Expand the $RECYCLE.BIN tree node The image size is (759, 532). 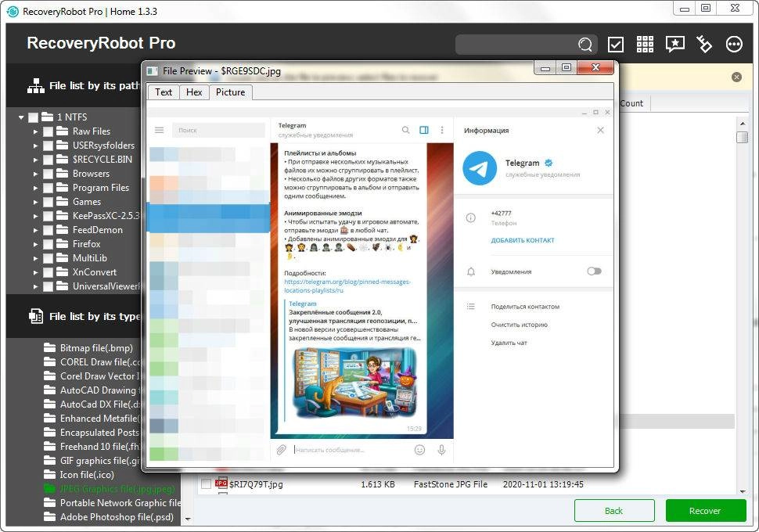[35, 160]
